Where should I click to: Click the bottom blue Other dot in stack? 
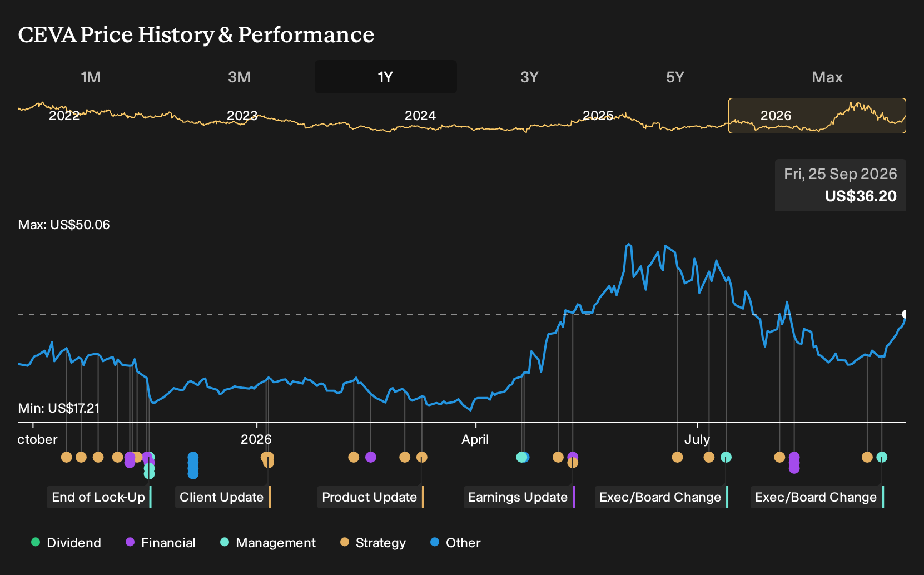(193, 474)
